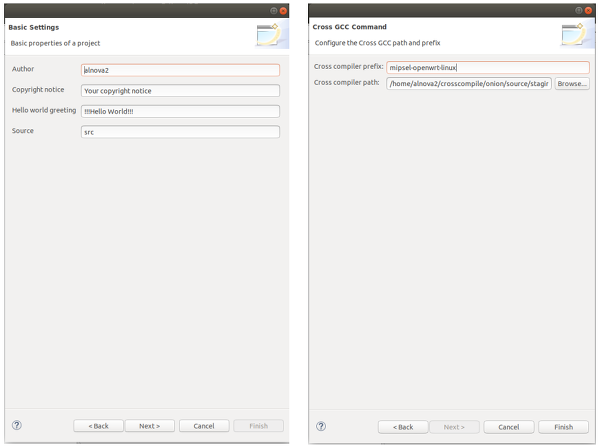Click the Source label
The height and width of the screenshot is (448, 600).
click(x=23, y=131)
